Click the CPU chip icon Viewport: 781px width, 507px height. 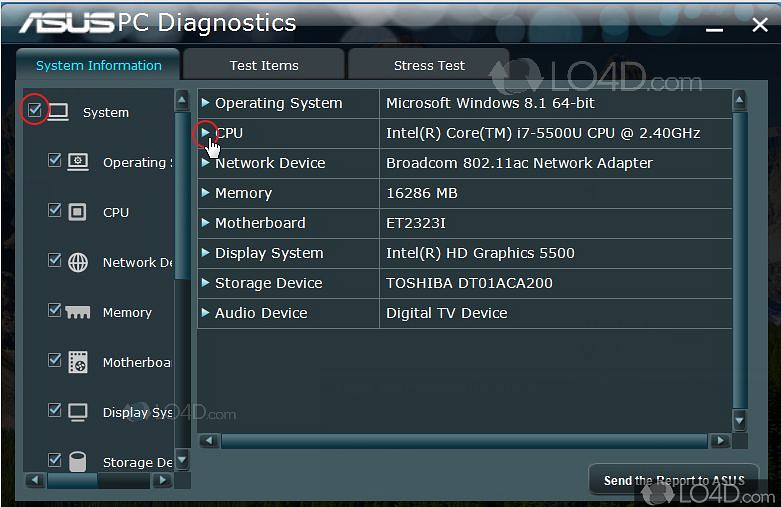pos(78,212)
